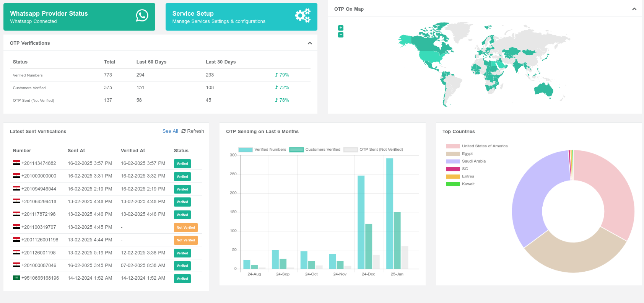Image resolution: width=644 pixels, height=303 pixels.
Task: Click the Refresh icon in Latest Sent Verifications
Action: (184, 131)
